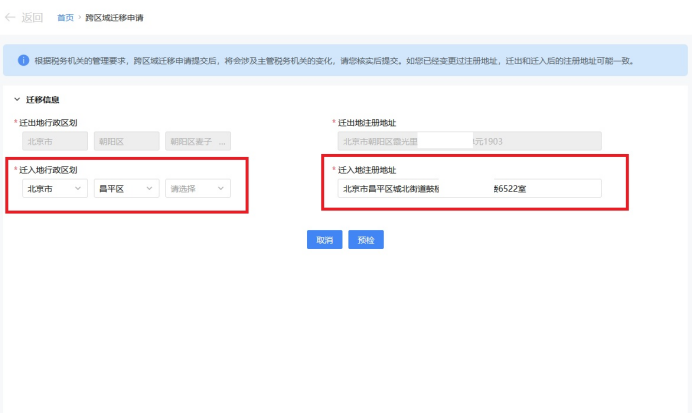Collapse the 迁移信息 section chevron
The image size is (692, 413).
[x=17, y=100]
